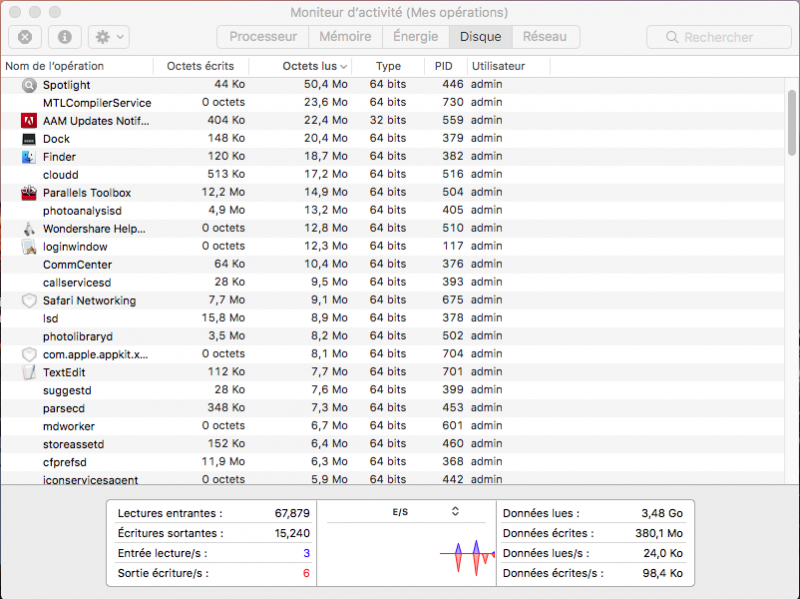
Task: Select the parsecd process name
Action: (64, 408)
